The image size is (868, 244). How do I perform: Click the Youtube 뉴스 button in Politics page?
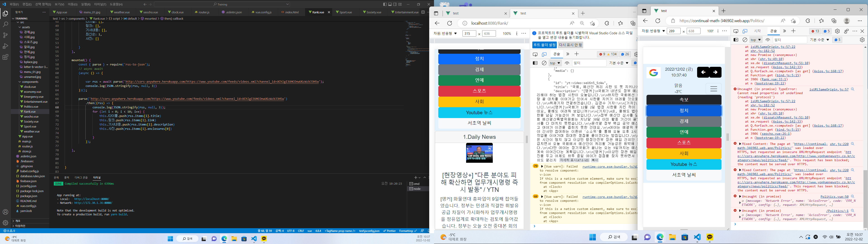point(684,164)
